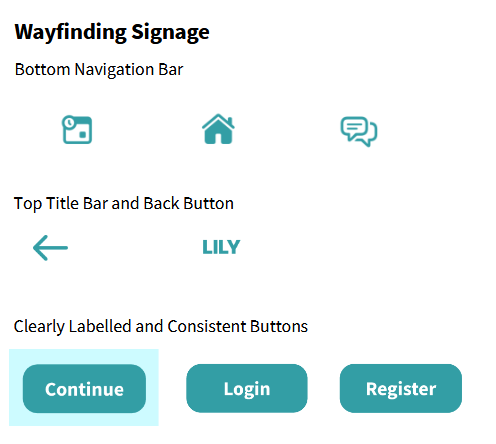
Task: Click the clock badge on calendar icon
Action: coord(69,123)
